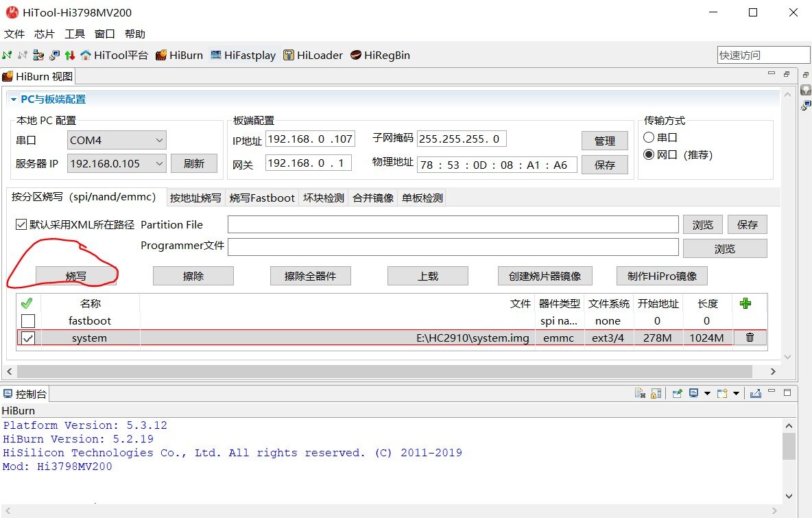This screenshot has width=812, height=518.
Task: Open the 帮助 menu
Action: point(134,34)
